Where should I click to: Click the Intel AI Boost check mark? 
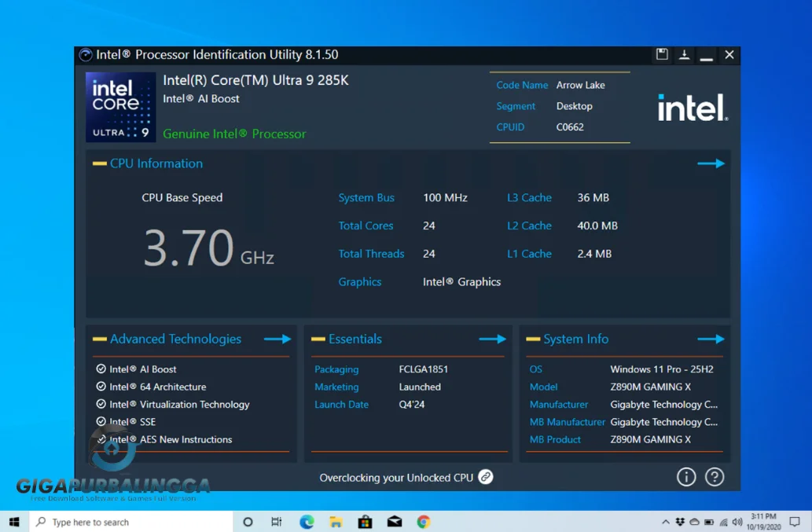[x=101, y=369]
